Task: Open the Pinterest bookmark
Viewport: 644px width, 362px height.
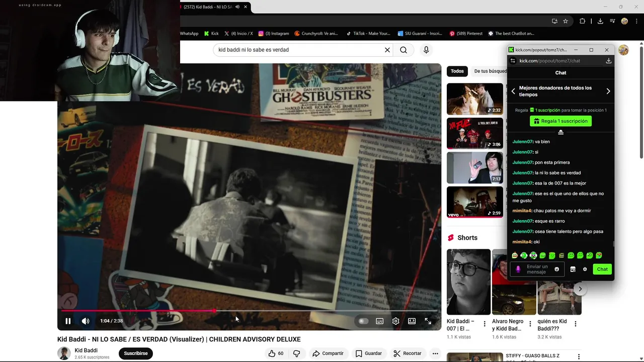Action: [466, 34]
